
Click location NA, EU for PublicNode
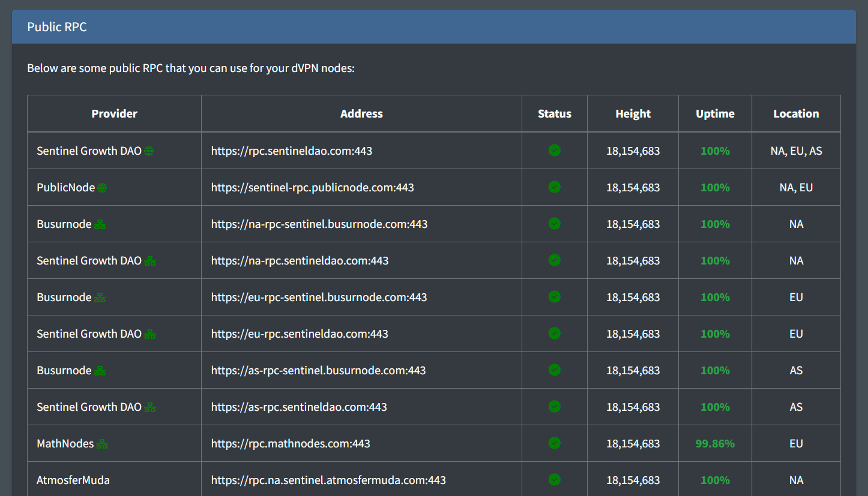tap(797, 188)
